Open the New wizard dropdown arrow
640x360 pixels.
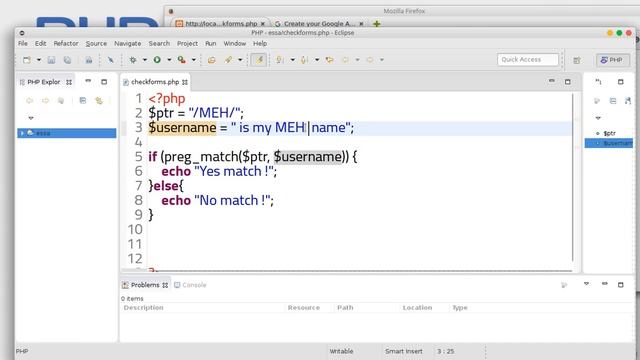click(39, 60)
